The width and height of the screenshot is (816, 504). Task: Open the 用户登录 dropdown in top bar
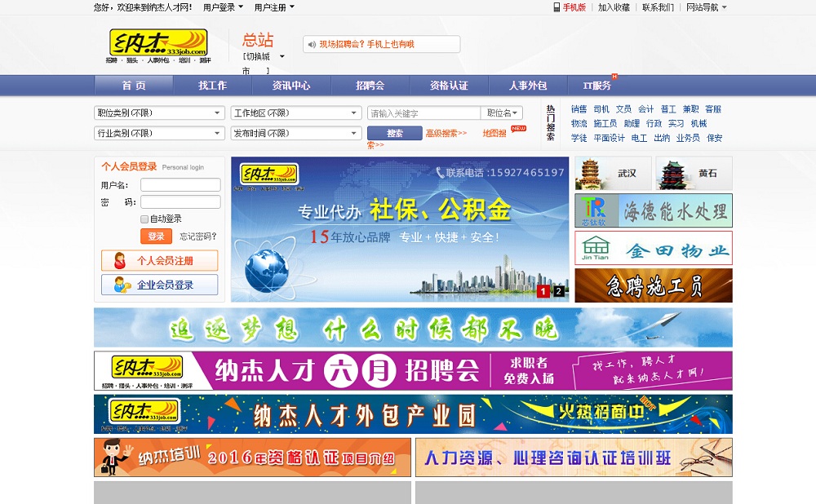(x=223, y=7)
